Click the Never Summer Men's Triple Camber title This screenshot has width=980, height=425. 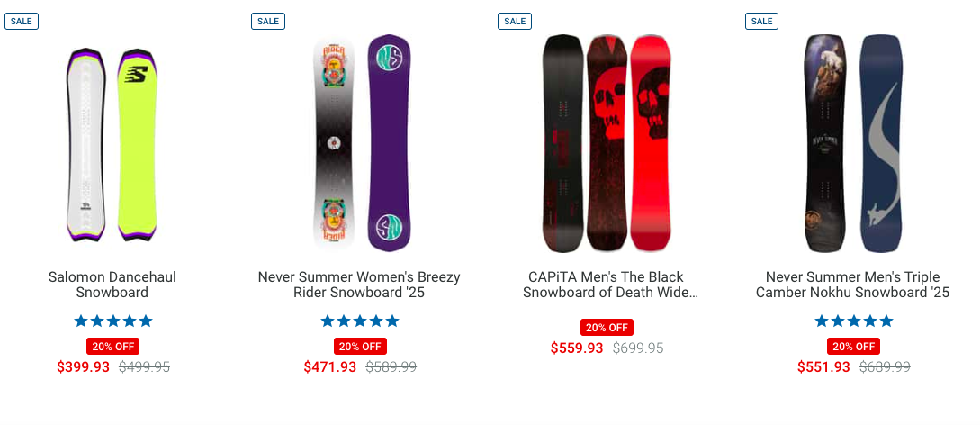coord(853,285)
